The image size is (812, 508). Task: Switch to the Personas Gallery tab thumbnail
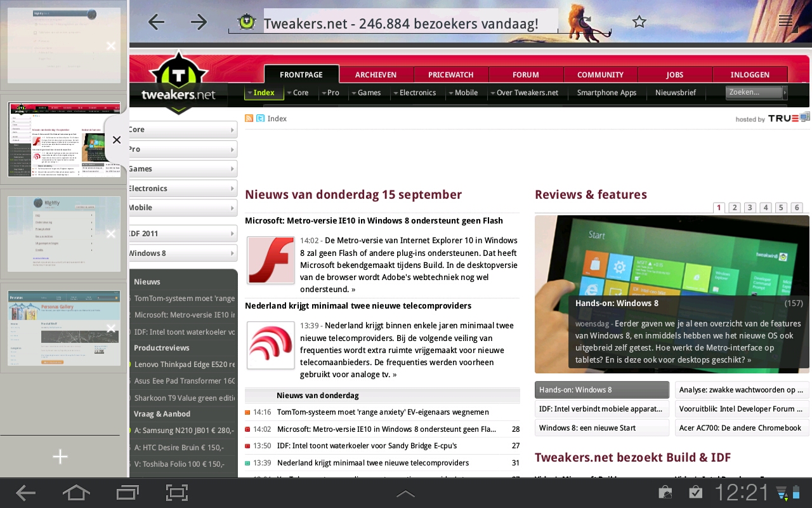pyautogui.click(x=64, y=328)
